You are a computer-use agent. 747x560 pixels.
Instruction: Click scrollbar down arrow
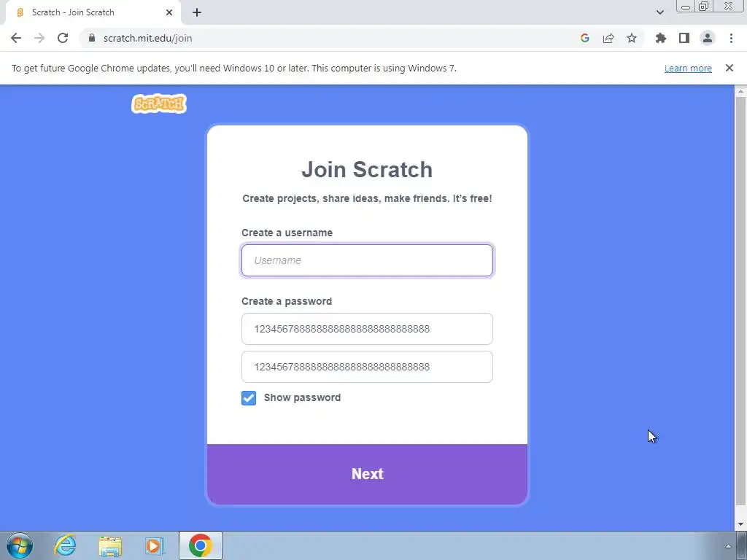(740, 524)
